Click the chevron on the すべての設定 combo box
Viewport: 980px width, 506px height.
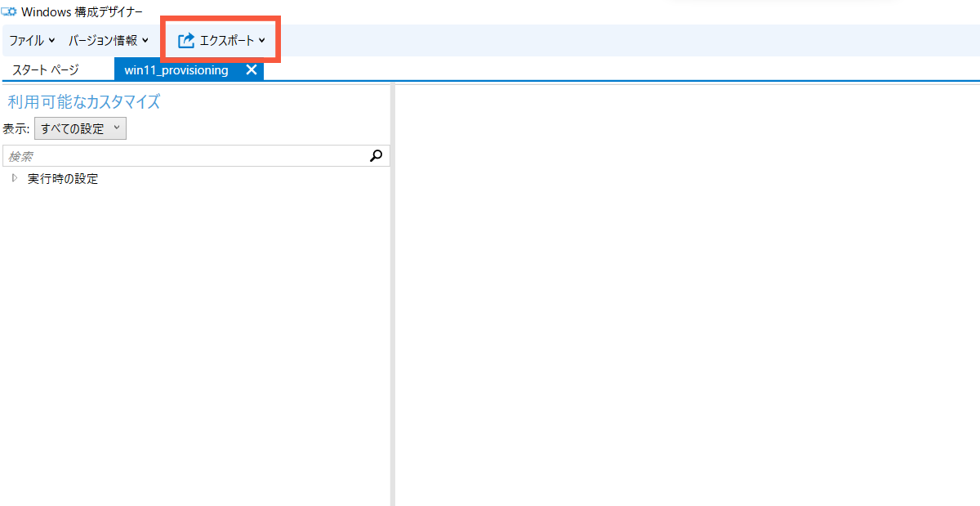(x=117, y=128)
